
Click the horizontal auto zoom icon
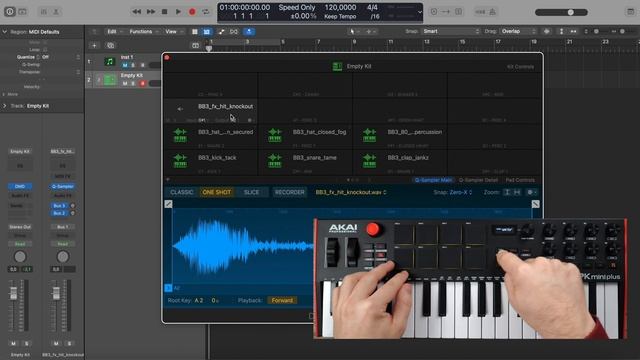(573, 31)
